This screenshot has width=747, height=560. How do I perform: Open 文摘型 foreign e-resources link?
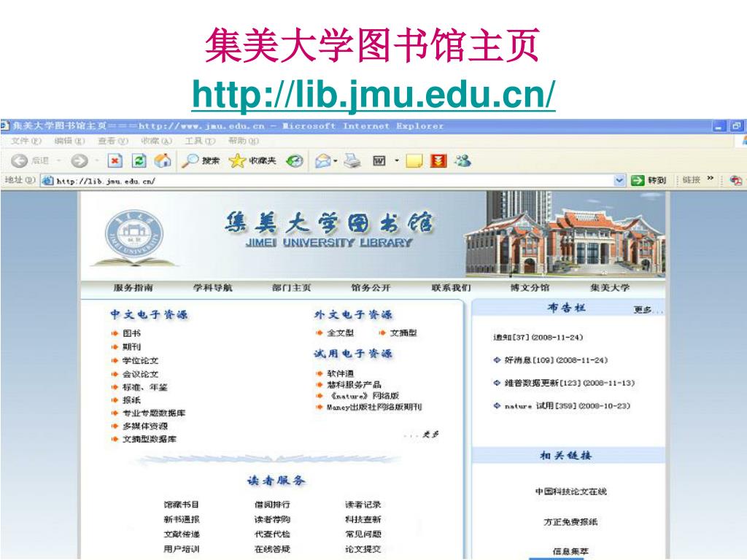[x=403, y=332]
